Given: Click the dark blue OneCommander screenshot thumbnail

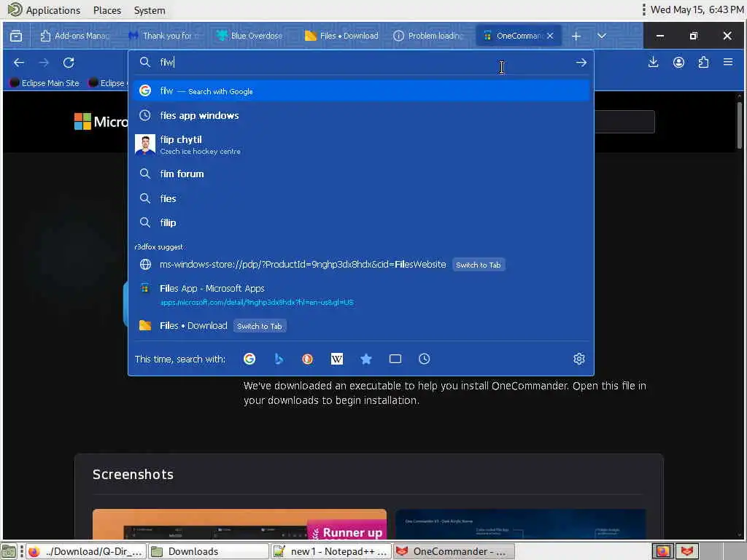Looking at the screenshot, I should (520, 524).
